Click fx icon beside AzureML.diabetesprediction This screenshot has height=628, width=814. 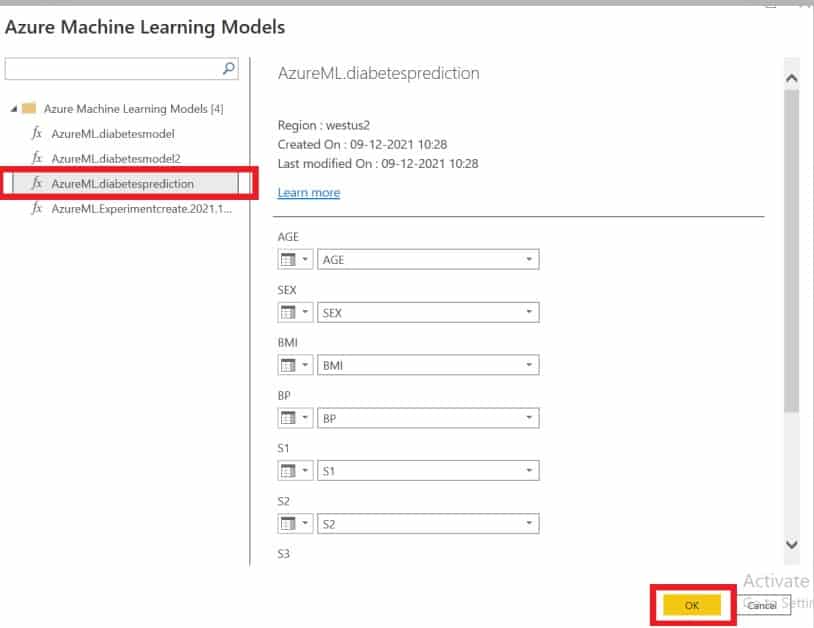[36, 183]
